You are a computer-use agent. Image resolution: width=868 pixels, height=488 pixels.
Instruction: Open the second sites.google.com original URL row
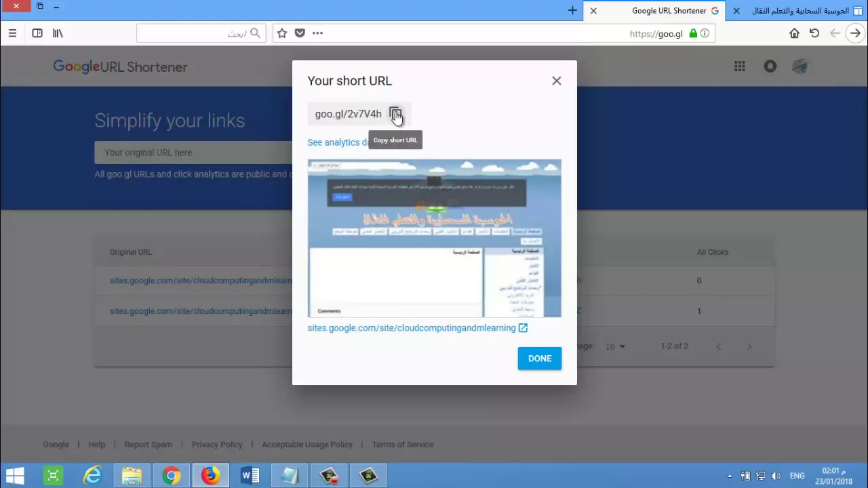point(201,311)
